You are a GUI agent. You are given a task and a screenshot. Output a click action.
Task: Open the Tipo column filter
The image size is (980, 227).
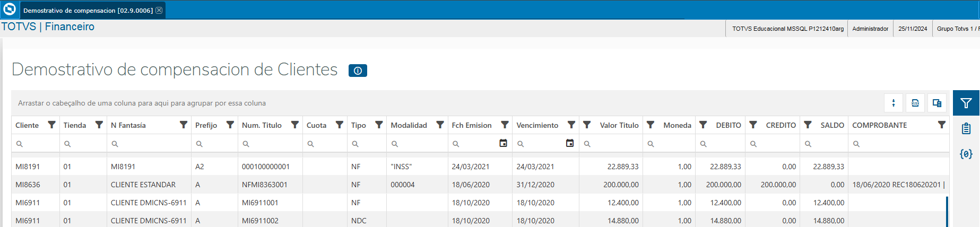tap(379, 125)
